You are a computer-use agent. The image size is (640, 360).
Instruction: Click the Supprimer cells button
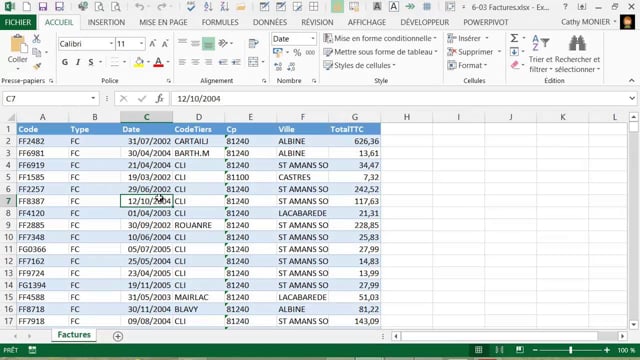tap(474, 52)
